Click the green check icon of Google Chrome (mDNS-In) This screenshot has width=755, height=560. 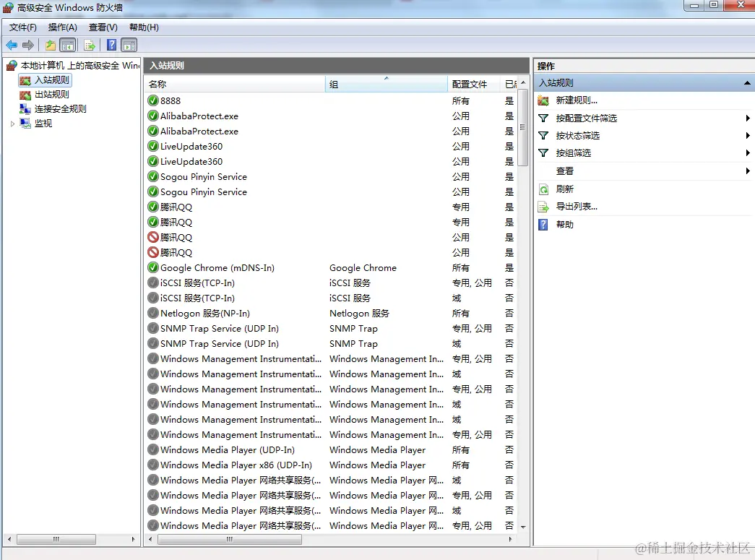(153, 267)
